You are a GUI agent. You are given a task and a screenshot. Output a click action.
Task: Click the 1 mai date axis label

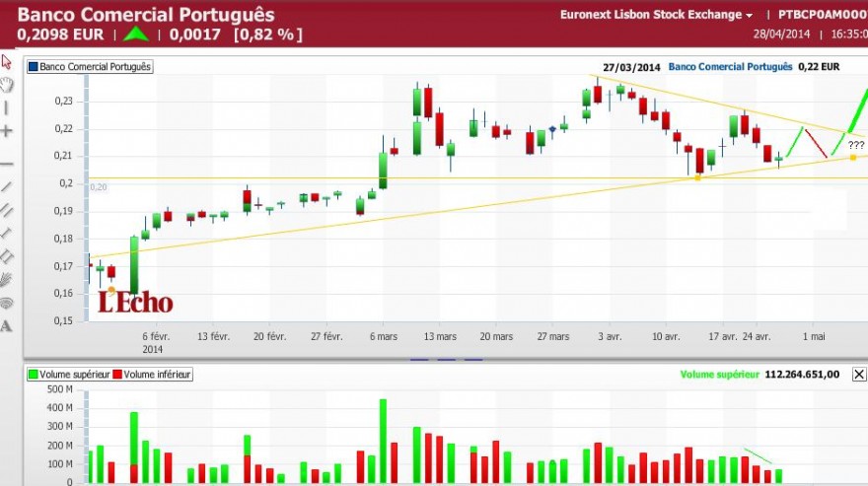click(814, 336)
